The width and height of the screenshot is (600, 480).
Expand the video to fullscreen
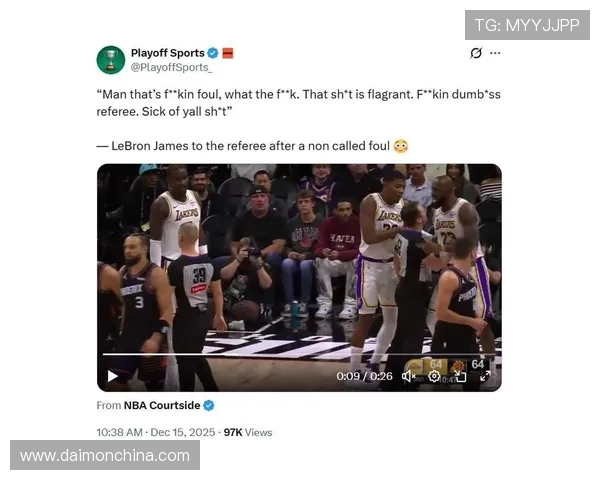pyautogui.click(x=485, y=376)
